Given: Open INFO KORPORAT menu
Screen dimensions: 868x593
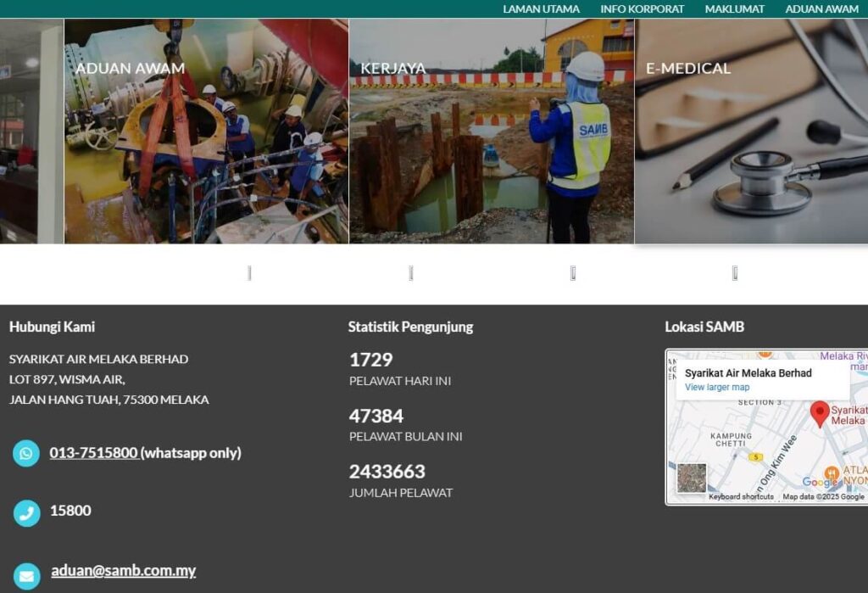Looking at the screenshot, I should (x=643, y=8).
